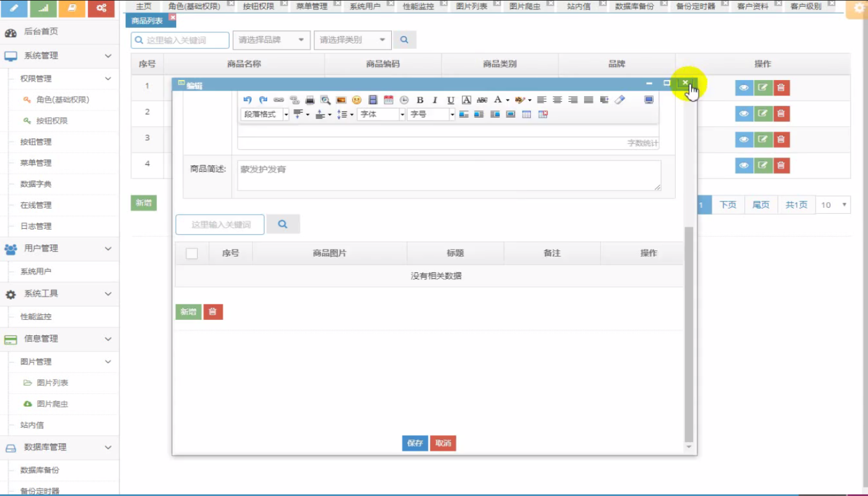Align text left in the editor
This screenshot has width=868, height=496.
[542, 100]
